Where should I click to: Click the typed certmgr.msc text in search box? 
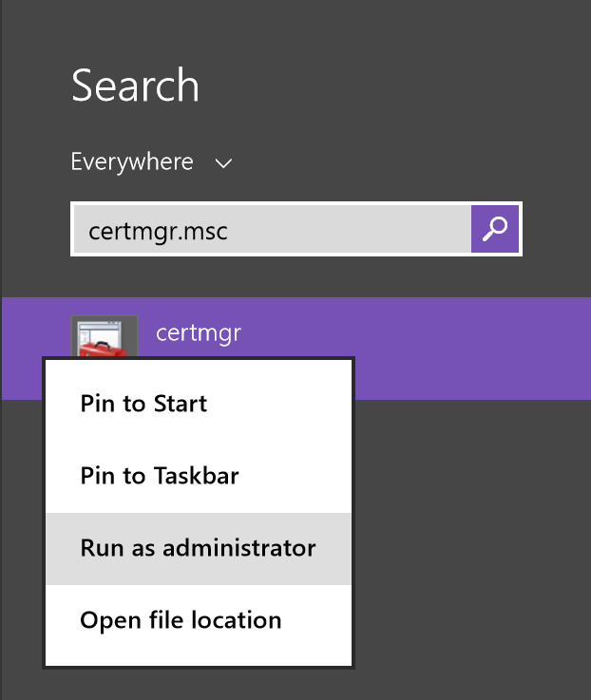click(158, 231)
